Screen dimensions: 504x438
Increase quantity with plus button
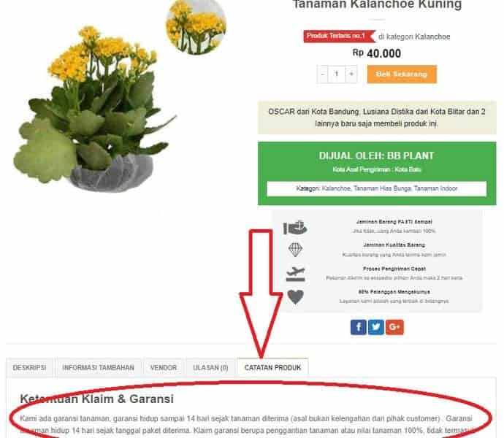(x=351, y=74)
